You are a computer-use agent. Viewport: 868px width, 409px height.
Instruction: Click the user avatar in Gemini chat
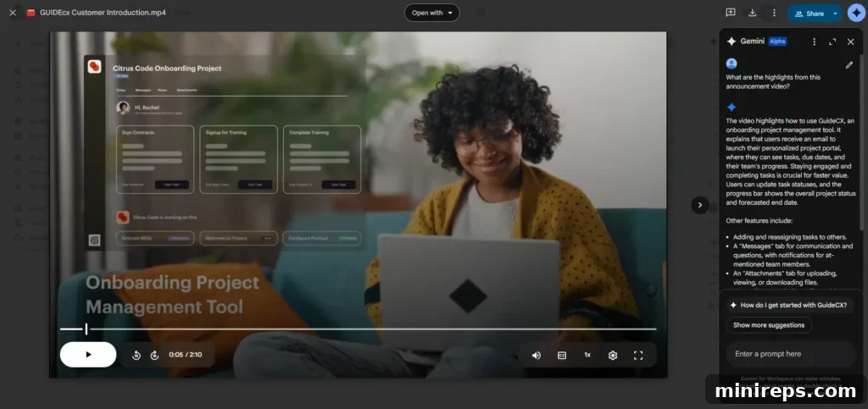pos(732,64)
